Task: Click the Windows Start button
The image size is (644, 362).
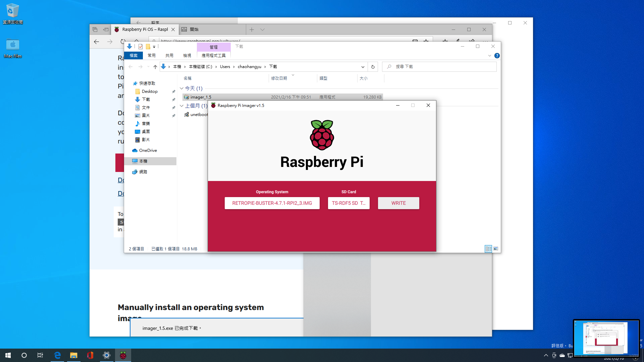Action: [8, 355]
